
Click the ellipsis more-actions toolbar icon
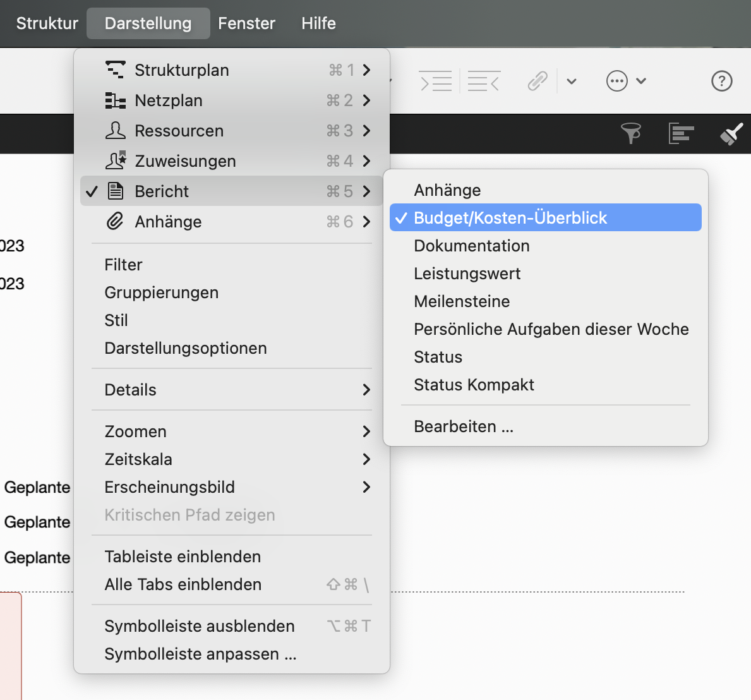(x=616, y=81)
